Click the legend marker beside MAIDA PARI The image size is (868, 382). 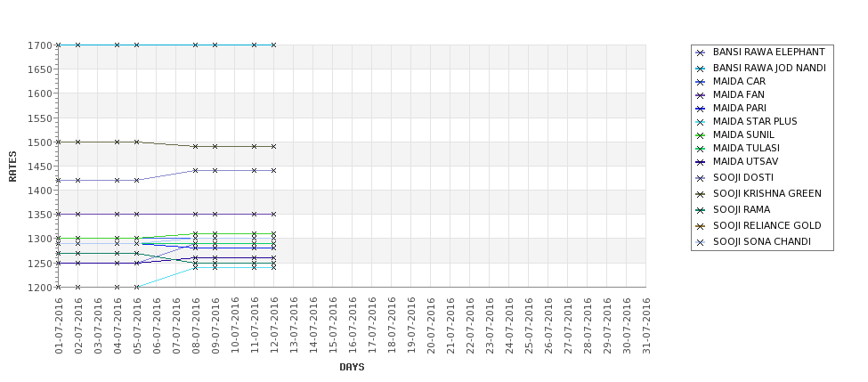(x=701, y=109)
